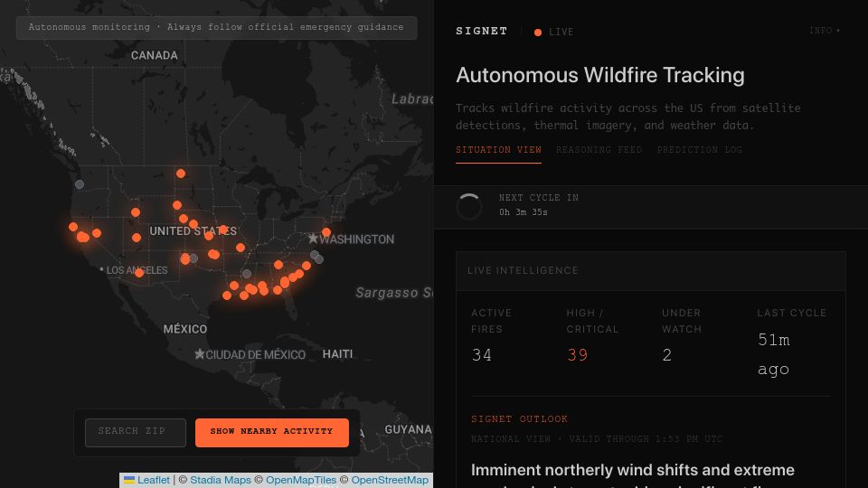The height and width of the screenshot is (488, 868).
Task: Select the gray watch marker on the Pacific Northwest coast
Action: point(80,184)
